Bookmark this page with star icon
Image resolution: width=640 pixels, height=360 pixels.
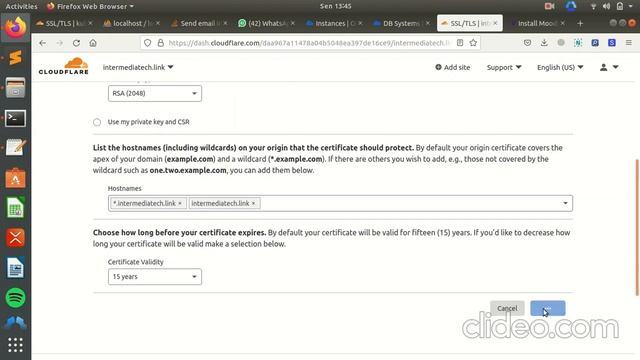coord(473,43)
